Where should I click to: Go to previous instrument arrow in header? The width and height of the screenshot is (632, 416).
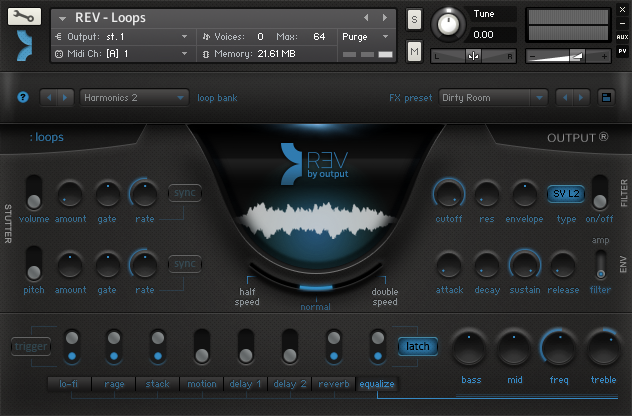click(366, 17)
